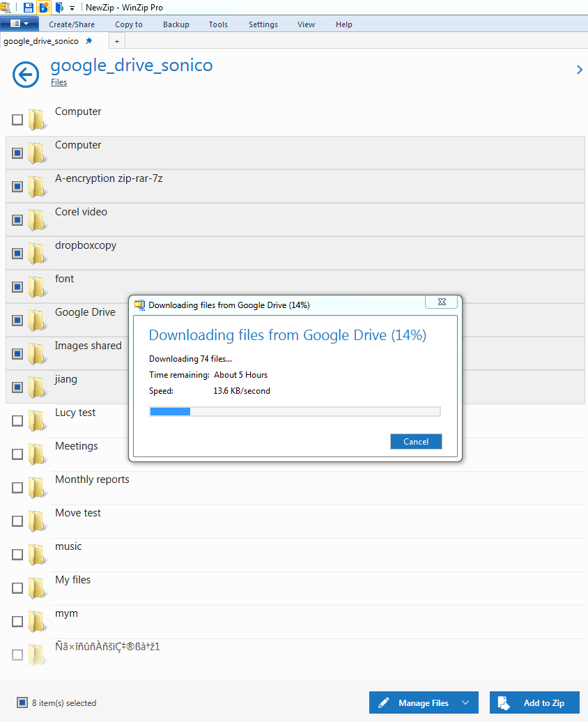The width and height of the screenshot is (588, 722).
Task: Add a new tab with the plus button
Action: (117, 41)
